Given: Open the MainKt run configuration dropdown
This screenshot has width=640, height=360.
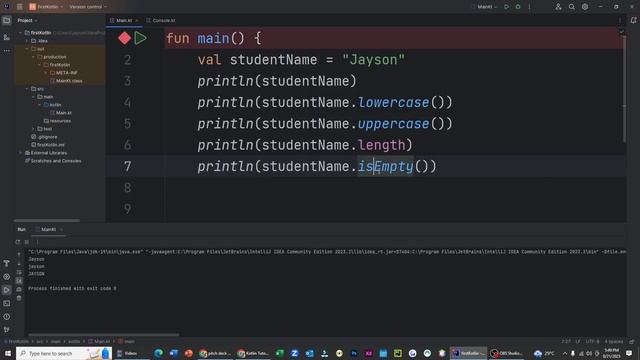Looking at the screenshot, I should point(487,7).
